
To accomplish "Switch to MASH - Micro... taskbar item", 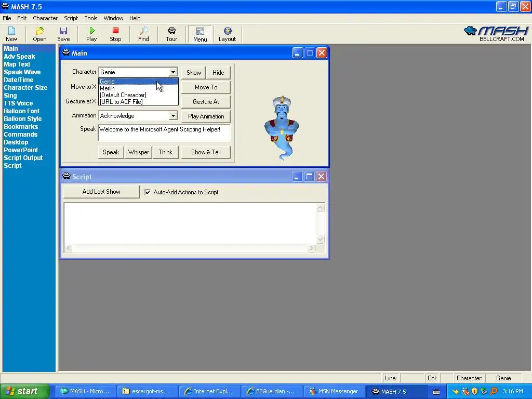I will pos(85,391).
